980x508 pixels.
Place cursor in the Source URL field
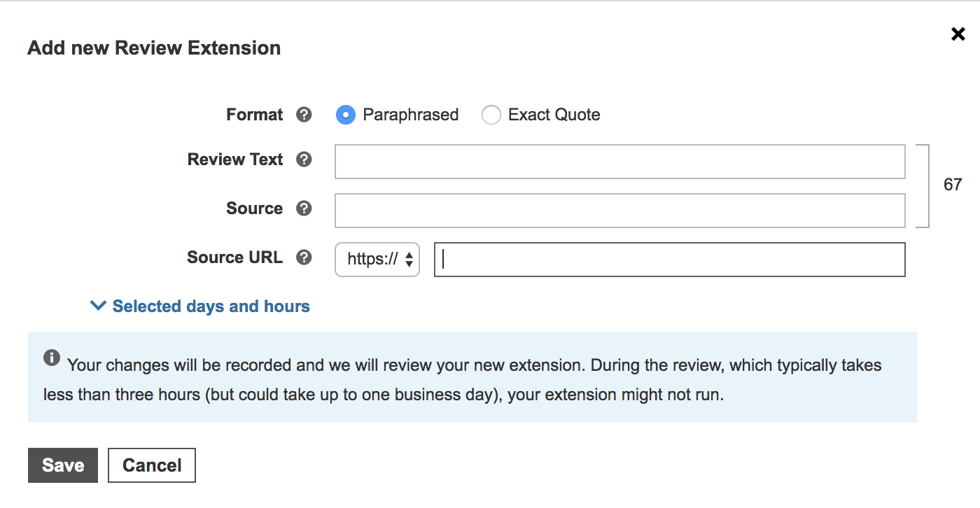(669, 260)
